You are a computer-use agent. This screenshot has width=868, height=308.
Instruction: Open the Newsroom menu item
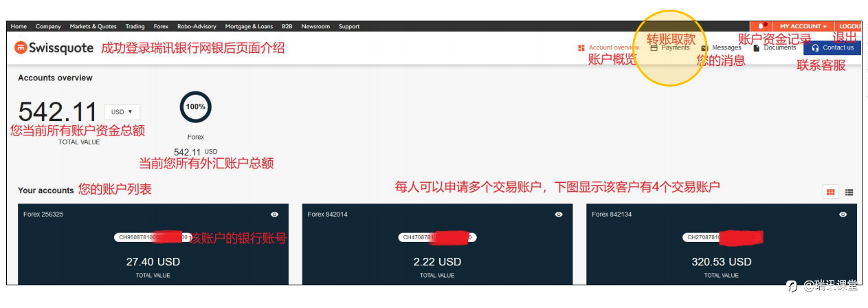[x=315, y=27]
